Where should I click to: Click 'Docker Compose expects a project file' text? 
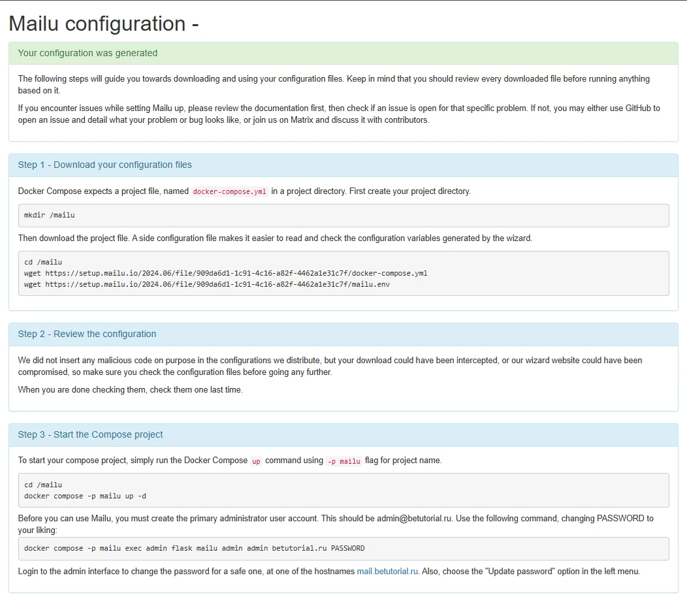pyautogui.click(x=244, y=191)
